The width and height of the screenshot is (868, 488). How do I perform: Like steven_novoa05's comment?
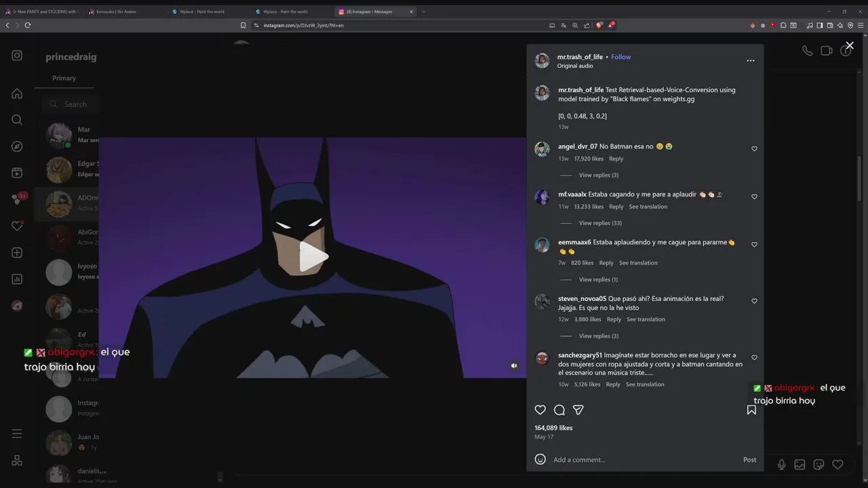tap(754, 301)
